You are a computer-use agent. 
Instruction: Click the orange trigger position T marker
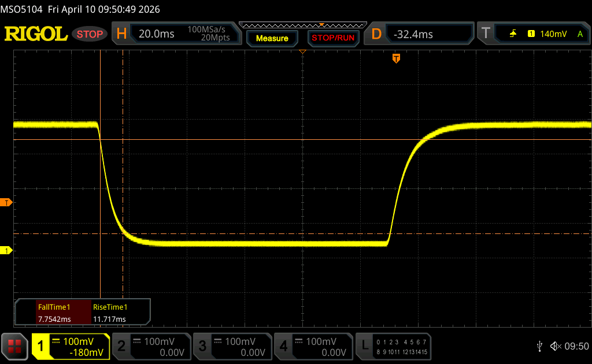tap(396, 58)
